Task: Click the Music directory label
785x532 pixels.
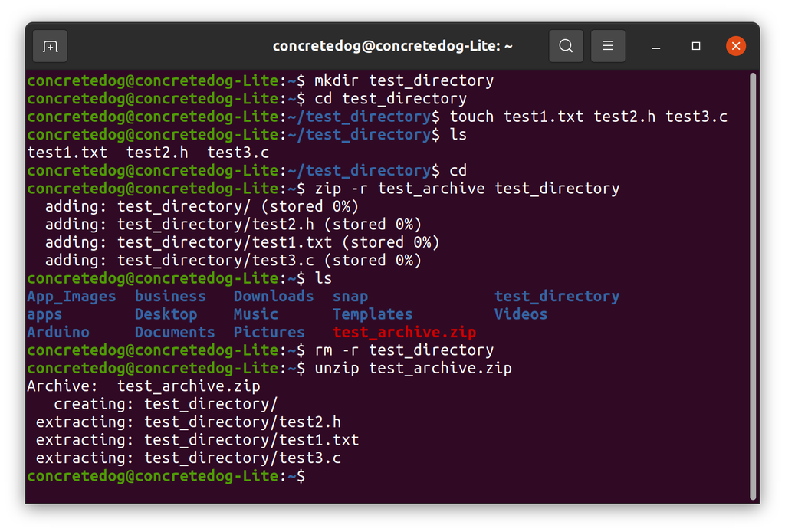Action: tap(255, 314)
